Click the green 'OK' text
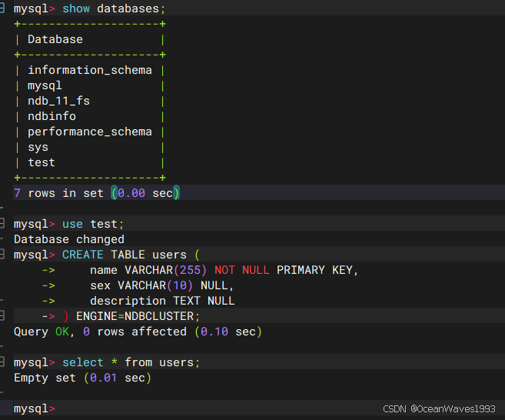This screenshot has width=505, height=420. point(62,332)
